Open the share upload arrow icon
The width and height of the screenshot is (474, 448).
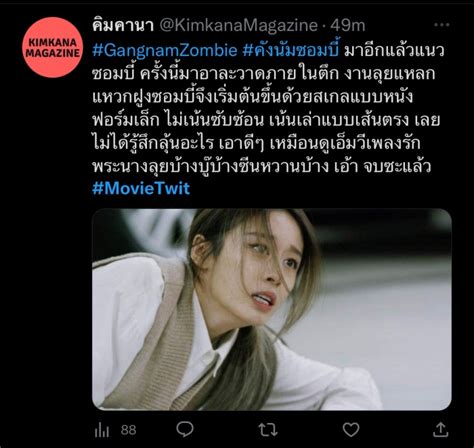tap(440, 430)
